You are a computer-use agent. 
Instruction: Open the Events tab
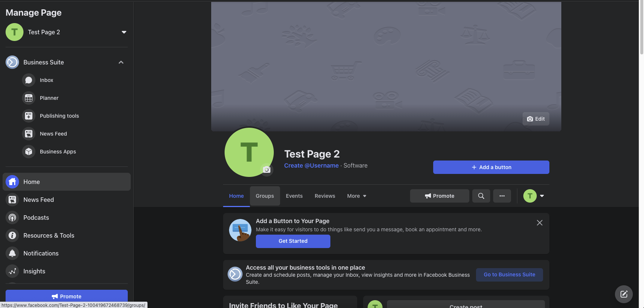(294, 196)
